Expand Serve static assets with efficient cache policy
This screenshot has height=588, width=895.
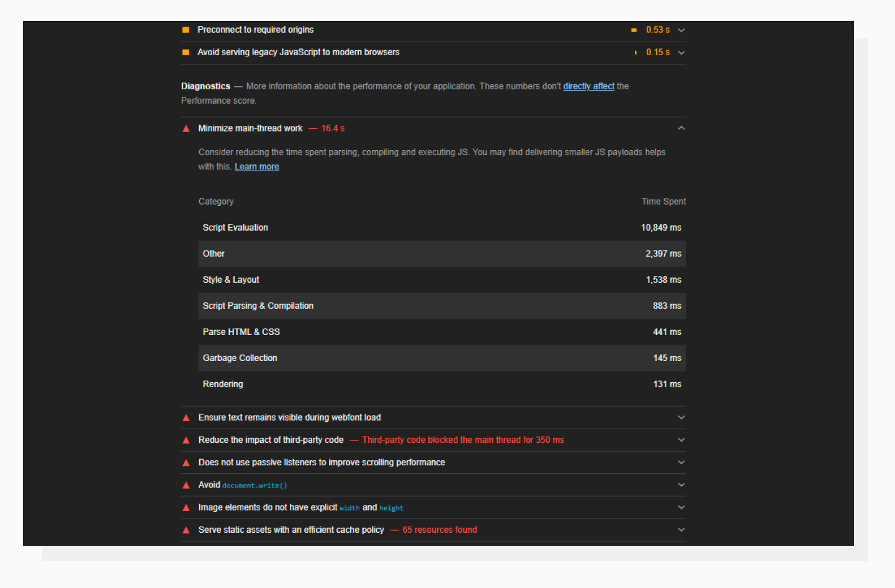681,529
